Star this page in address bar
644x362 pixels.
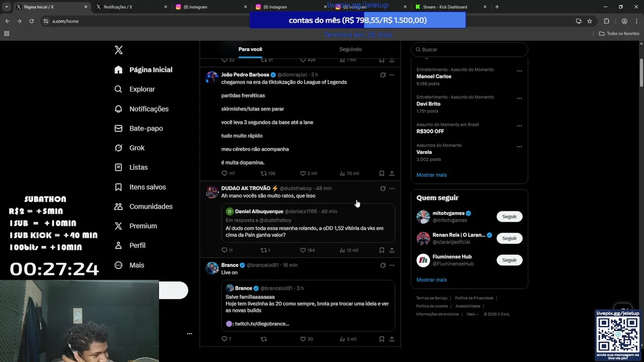(x=590, y=21)
